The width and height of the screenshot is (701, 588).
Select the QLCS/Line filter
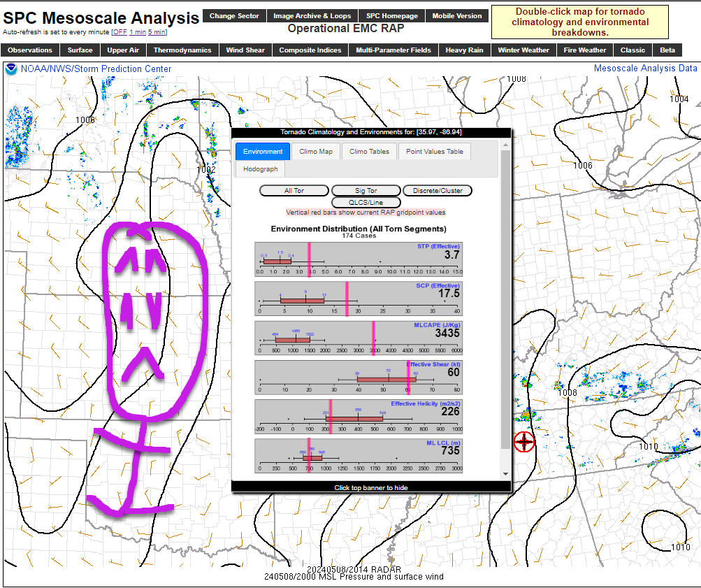[x=366, y=203]
